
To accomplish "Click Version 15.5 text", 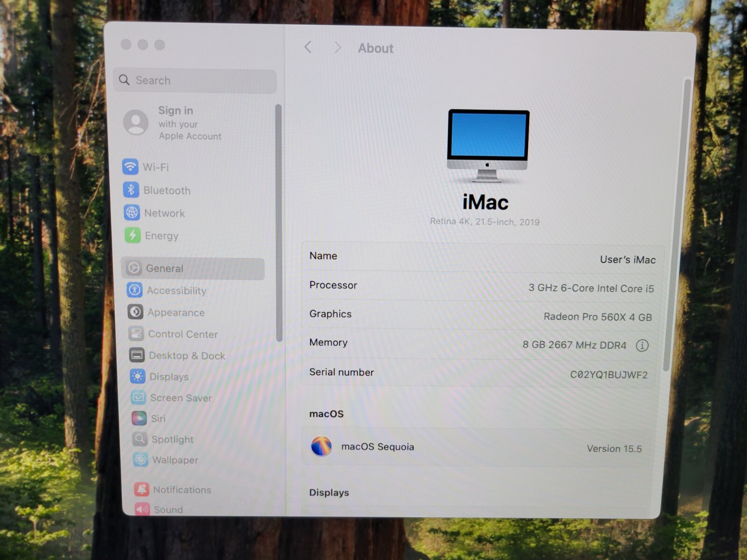I will click(x=614, y=448).
